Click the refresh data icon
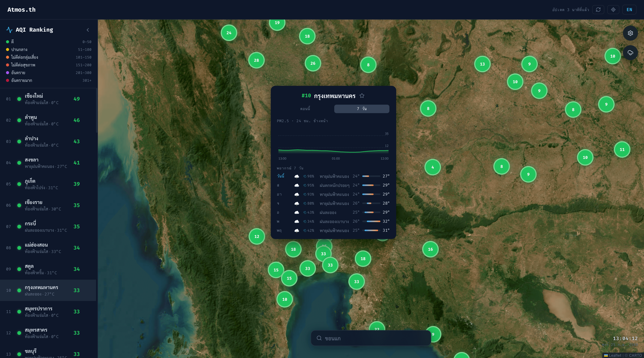Viewport: 644px width, 358px height. point(598,9)
